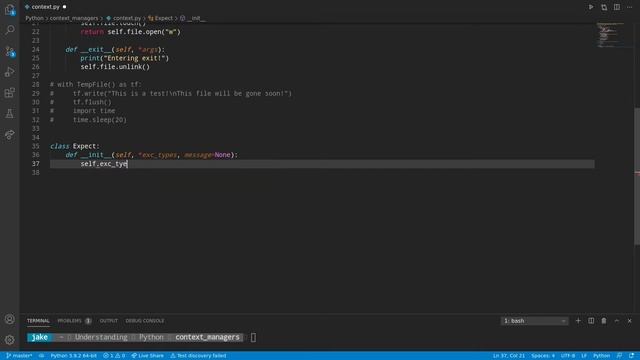Select Python 3.9.2 64-bit interpreter

(x=73, y=356)
